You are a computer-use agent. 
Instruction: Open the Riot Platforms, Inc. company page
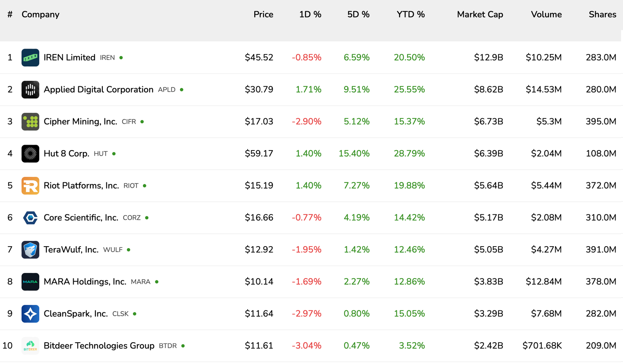pyautogui.click(x=81, y=185)
